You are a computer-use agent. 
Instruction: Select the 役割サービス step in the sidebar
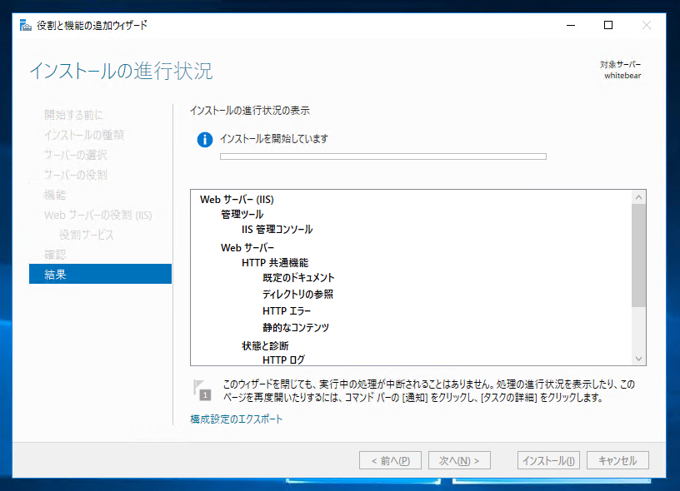coord(86,235)
